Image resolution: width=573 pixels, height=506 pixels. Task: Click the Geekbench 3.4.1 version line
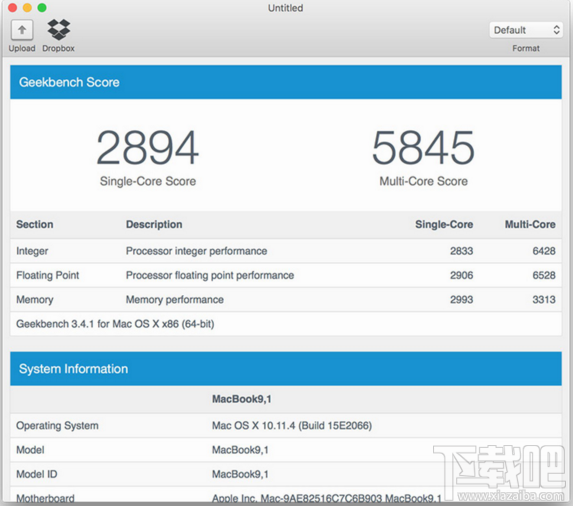coord(115,324)
